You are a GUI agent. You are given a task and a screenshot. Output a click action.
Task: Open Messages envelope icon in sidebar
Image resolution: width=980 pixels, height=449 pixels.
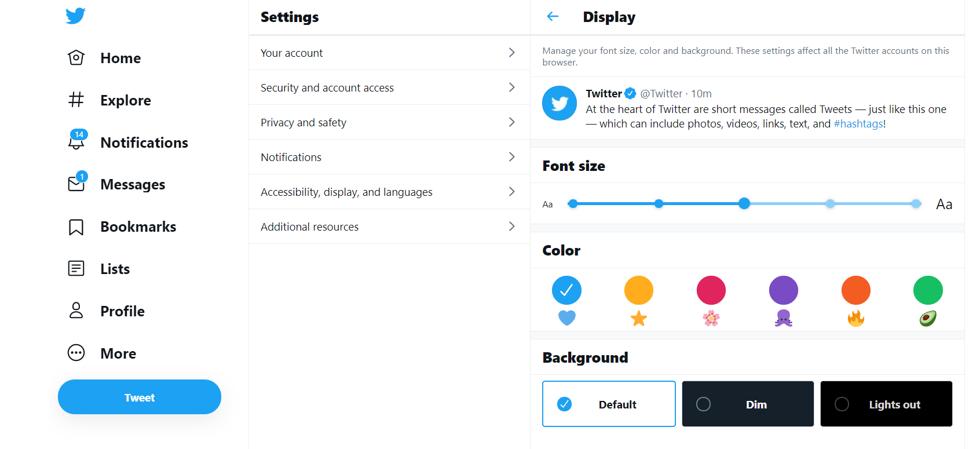point(76,182)
